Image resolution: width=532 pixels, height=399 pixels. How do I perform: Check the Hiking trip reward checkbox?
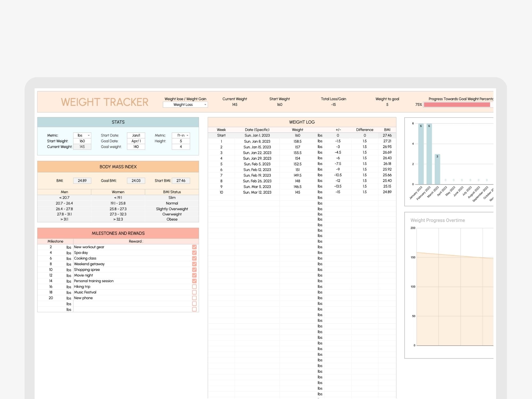pyautogui.click(x=194, y=286)
